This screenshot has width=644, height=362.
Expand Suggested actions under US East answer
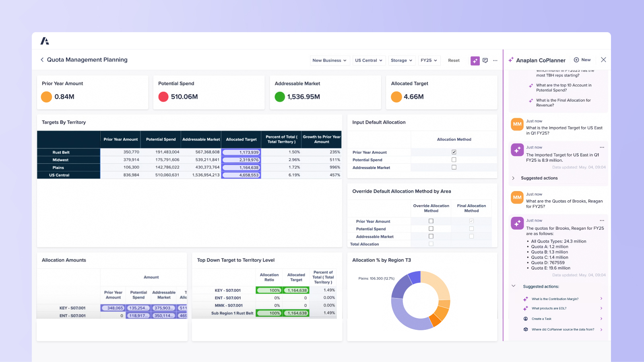pos(514,178)
